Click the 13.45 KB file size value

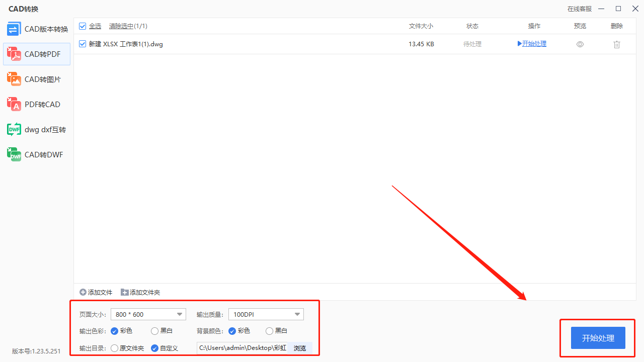pyautogui.click(x=421, y=44)
